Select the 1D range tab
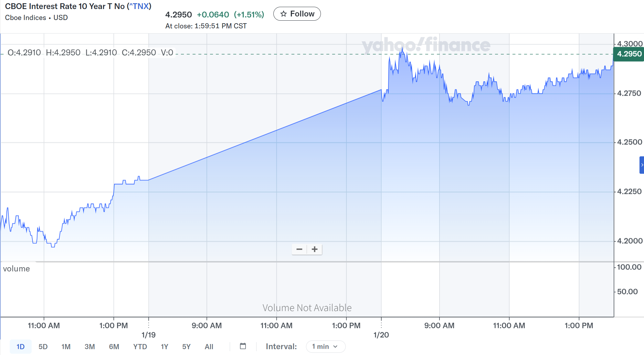This screenshot has width=644, height=355. [x=20, y=347]
